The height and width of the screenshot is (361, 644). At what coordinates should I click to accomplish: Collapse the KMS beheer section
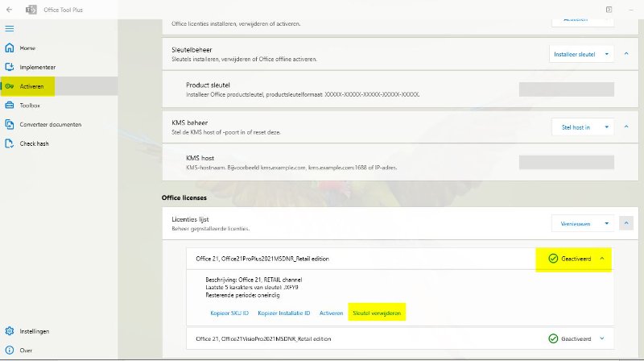coord(626,127)
